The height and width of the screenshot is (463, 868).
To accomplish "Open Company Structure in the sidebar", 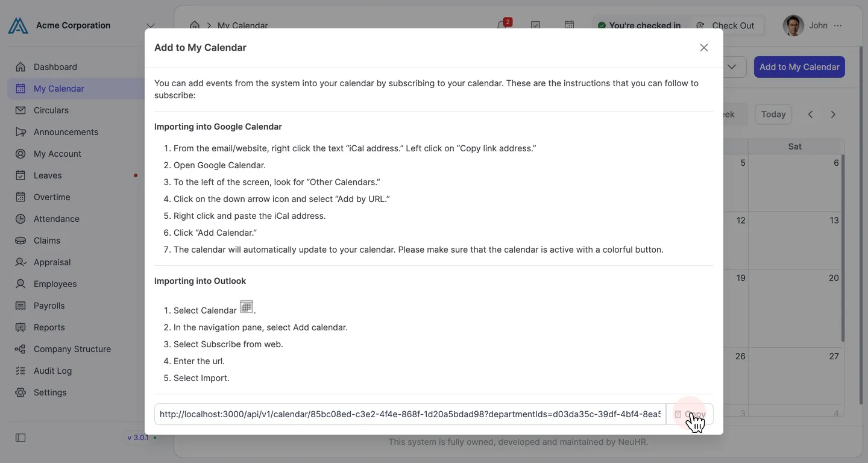I will pos(76,349).
